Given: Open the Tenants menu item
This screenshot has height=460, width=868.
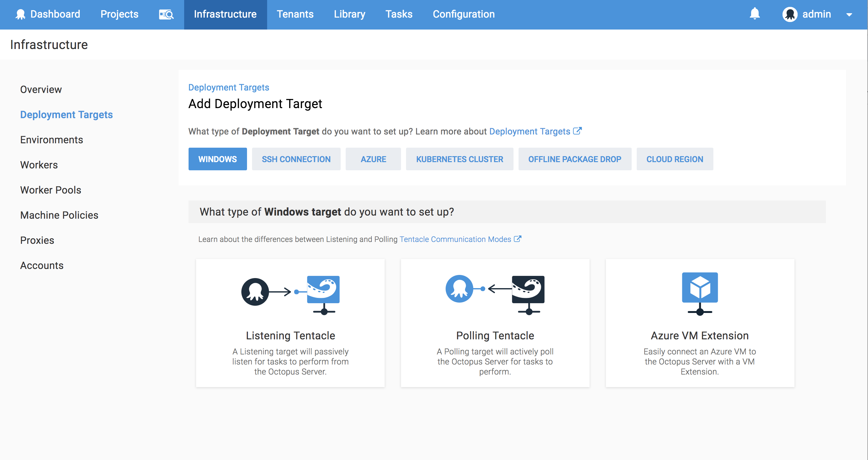Looking at the screenshot, I should [x=295, y=14].
